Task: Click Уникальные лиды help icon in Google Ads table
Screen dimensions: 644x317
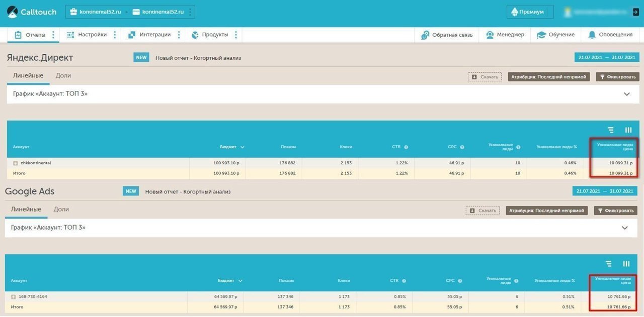Action: pos(516,281)
